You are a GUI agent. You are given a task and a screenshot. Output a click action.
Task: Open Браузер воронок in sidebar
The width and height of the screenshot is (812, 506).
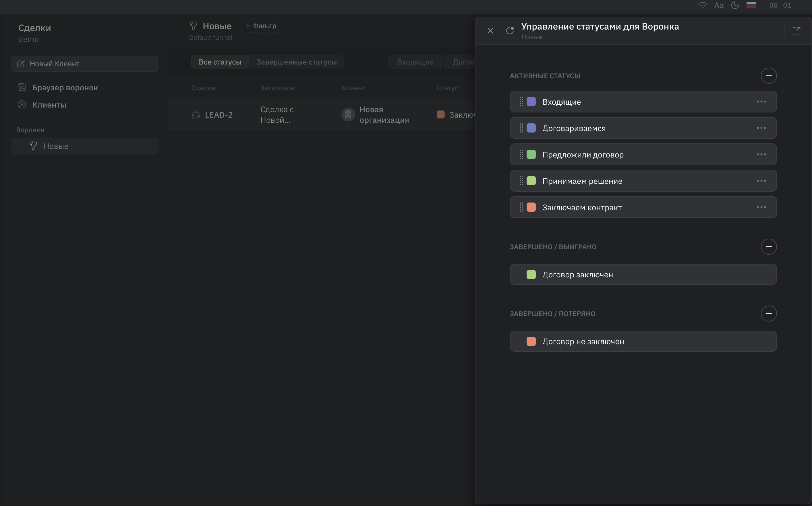point(65,88)
